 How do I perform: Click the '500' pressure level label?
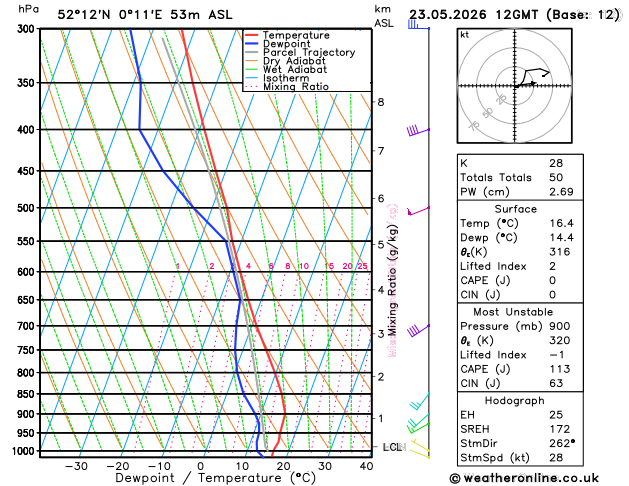[x=28, y=208]
